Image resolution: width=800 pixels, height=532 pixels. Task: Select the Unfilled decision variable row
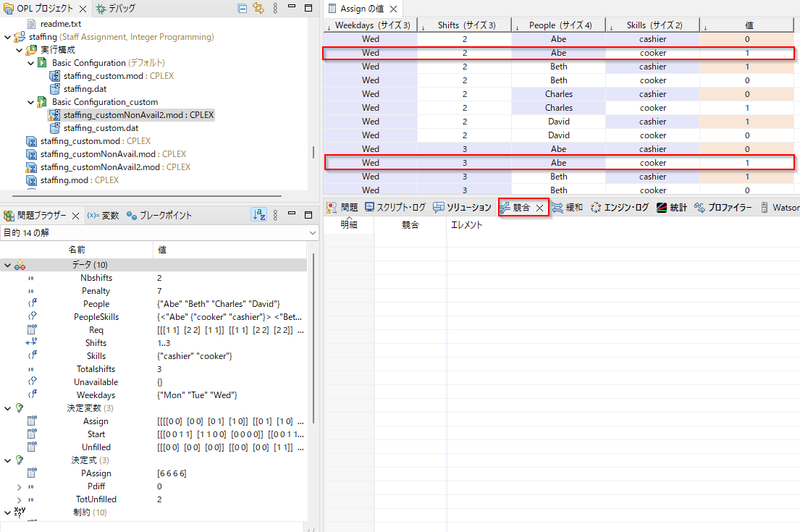pyautogui.click(x=153, y=447)
